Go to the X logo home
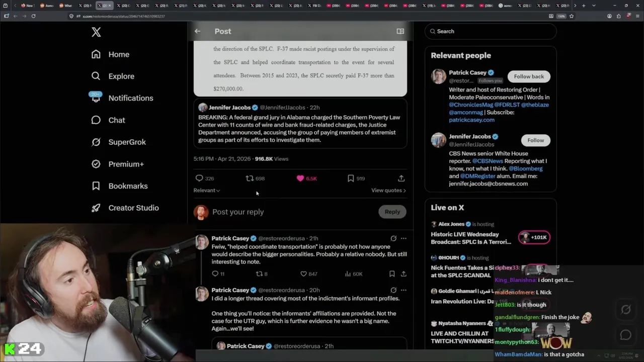The width and height of the screenshot is (644, 362). pos(96,32)
